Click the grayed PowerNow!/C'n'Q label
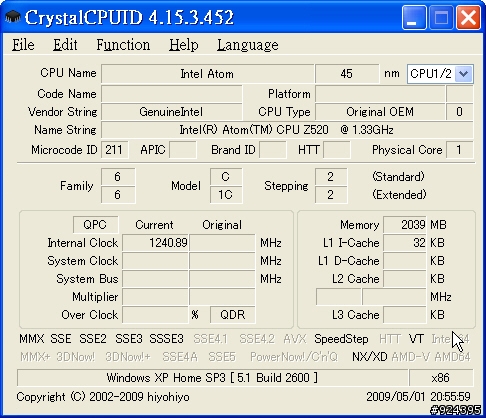The height and width of the screenshot is (418, 486). tap(294, 357)
